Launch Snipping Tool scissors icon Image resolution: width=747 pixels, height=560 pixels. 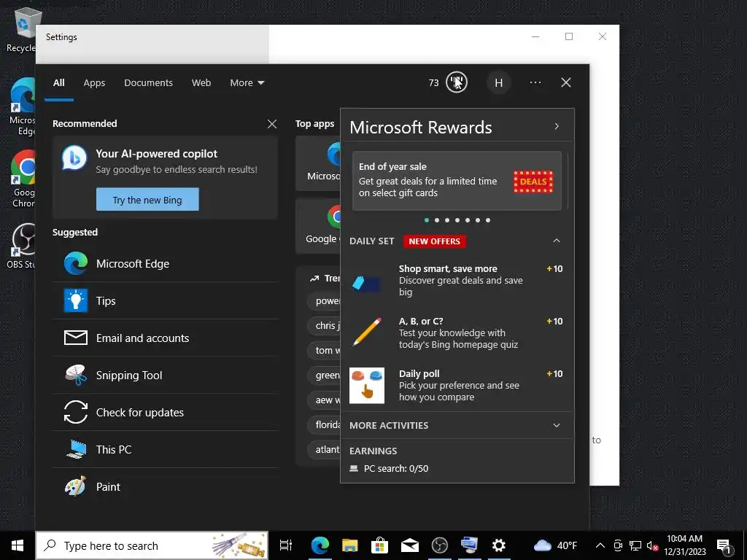tap(76, 375)
